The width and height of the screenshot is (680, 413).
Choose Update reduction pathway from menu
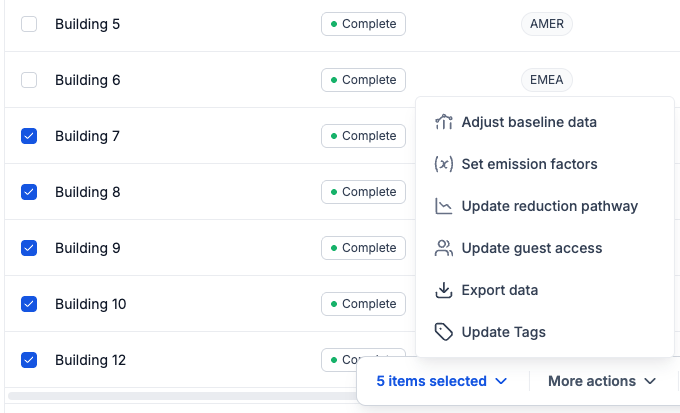point(549,206)
